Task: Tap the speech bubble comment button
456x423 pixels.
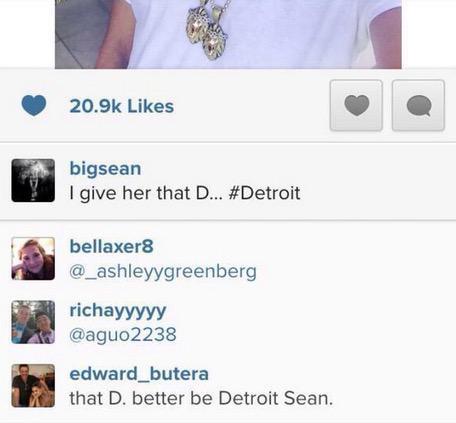Action: point(418,105)
